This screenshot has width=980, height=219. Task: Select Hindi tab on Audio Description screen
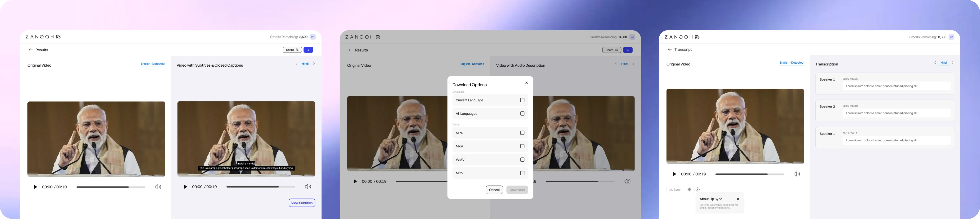click(x=625, y=64)
